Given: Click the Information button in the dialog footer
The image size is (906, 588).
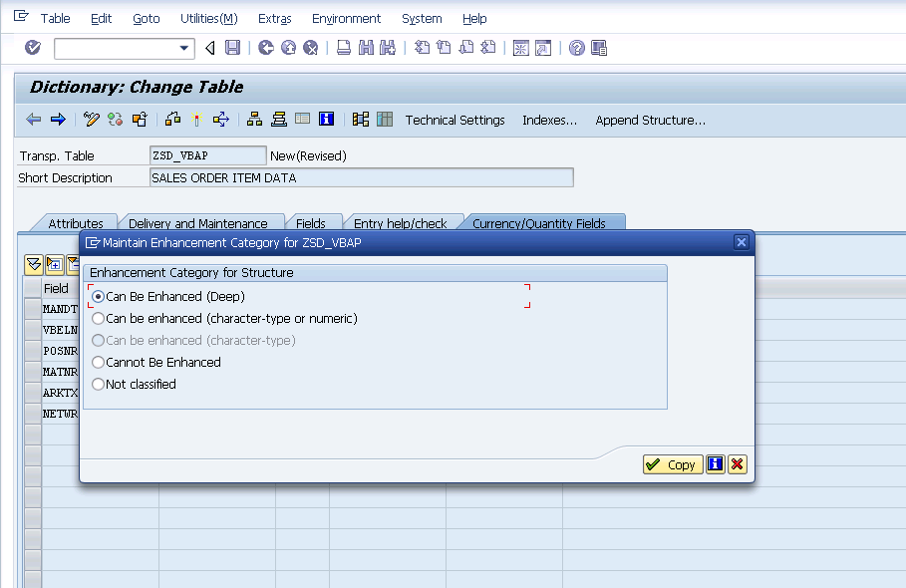Looking at the screenshot, I should [x=715, y=463].
